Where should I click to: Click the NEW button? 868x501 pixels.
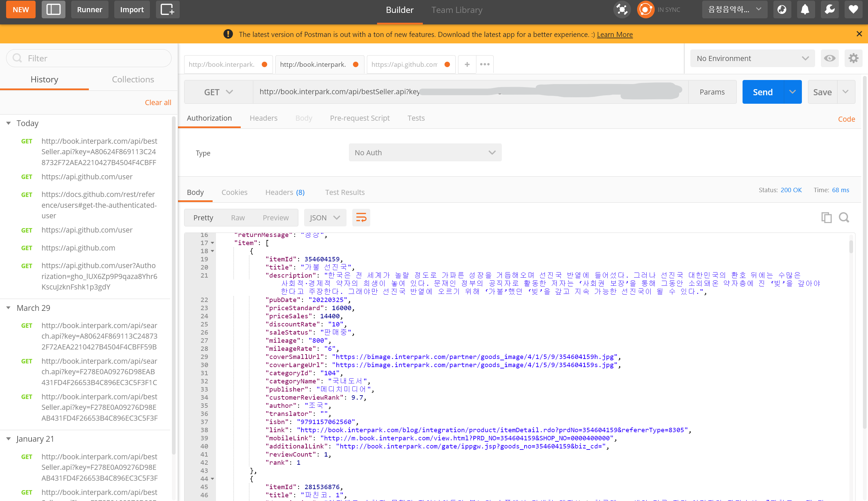click(x=21, y=9)
